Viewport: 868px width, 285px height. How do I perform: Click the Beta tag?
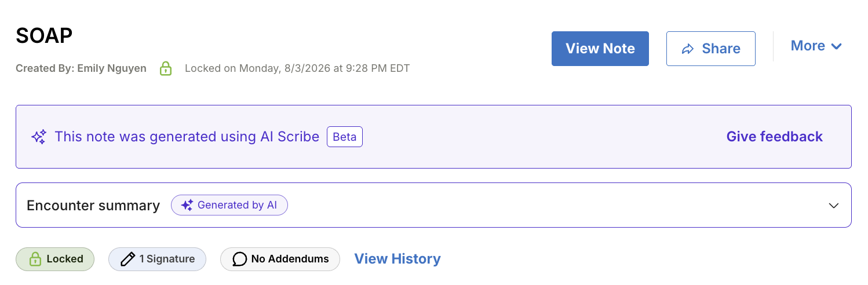tap(345, 137)
